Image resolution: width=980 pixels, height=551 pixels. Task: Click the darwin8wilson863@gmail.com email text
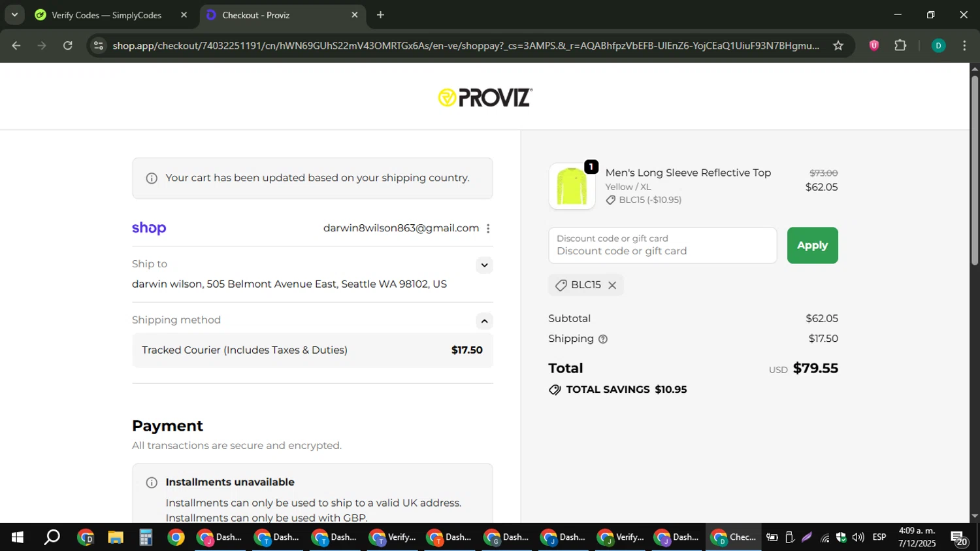[x=401, y=228]
